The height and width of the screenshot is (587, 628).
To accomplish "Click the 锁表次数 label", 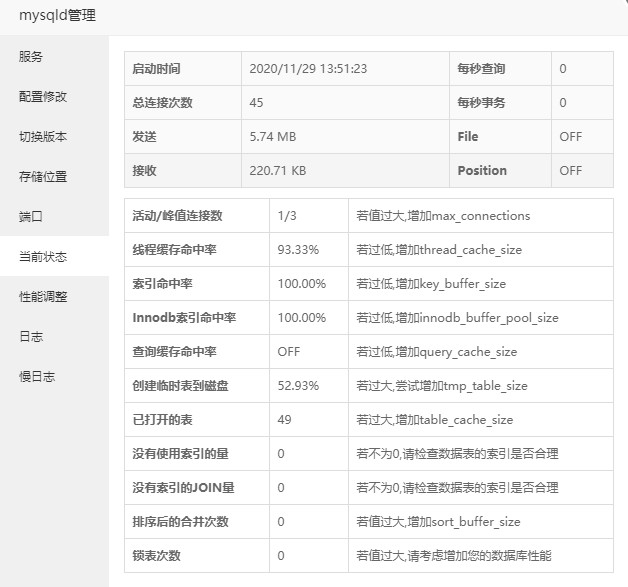I will pyautogui.click(x=157, y=556).
